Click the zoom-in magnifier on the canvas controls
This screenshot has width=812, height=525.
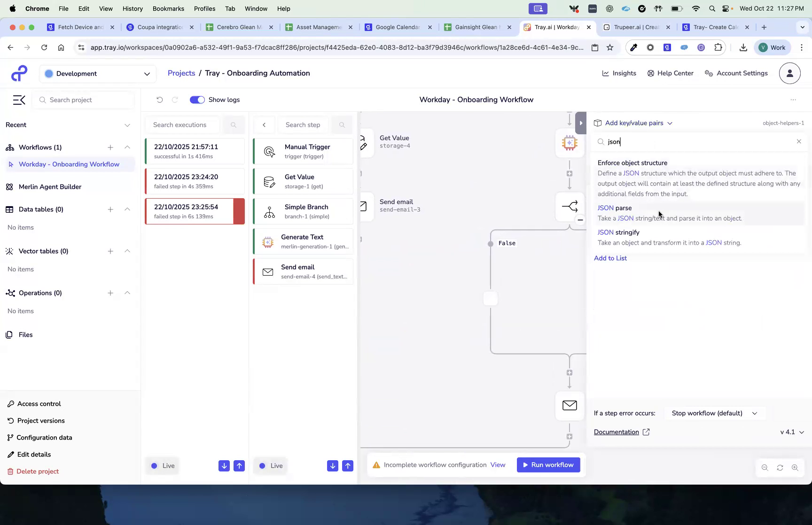click(796, 468)
